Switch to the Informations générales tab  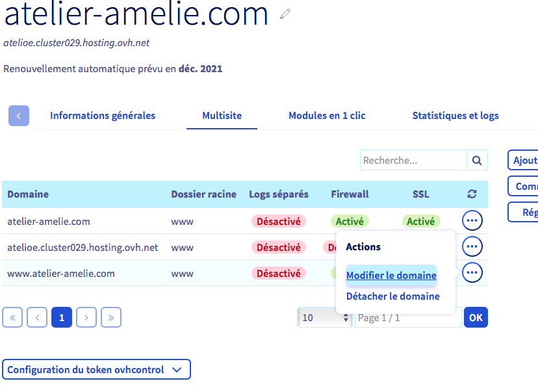click(103, 116)
